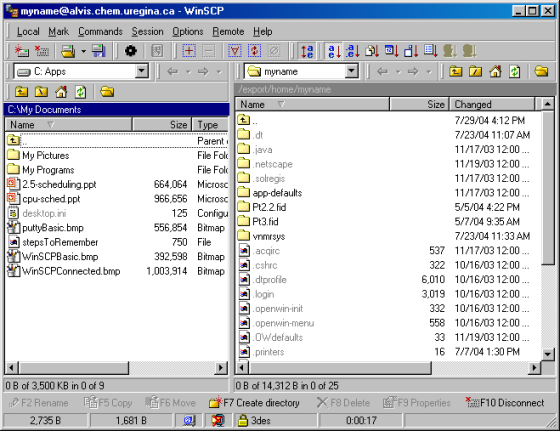Viewport: 560px width, 431px height.
Task: Click local horizontal scrollbar right arrow
Action: (221, 367)
